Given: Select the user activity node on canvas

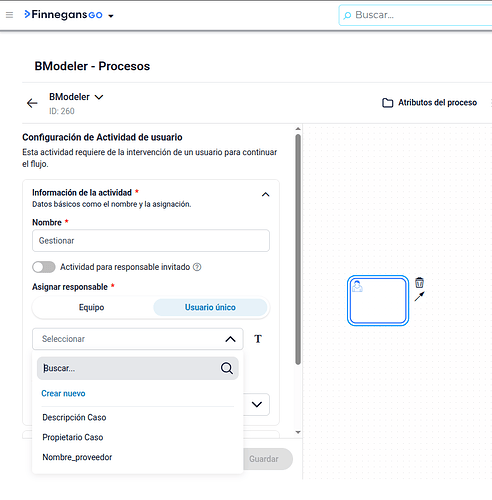Looking at the screenshot, I should pyautogui.click(x=378, y=300).
